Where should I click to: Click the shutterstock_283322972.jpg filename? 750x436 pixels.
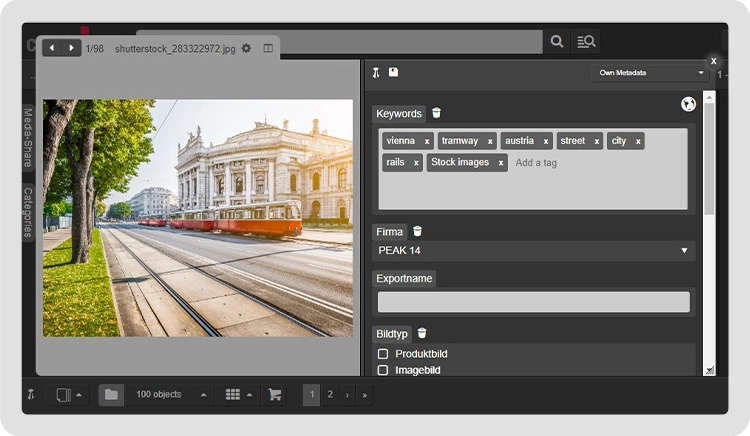click(x=175, y=49)
